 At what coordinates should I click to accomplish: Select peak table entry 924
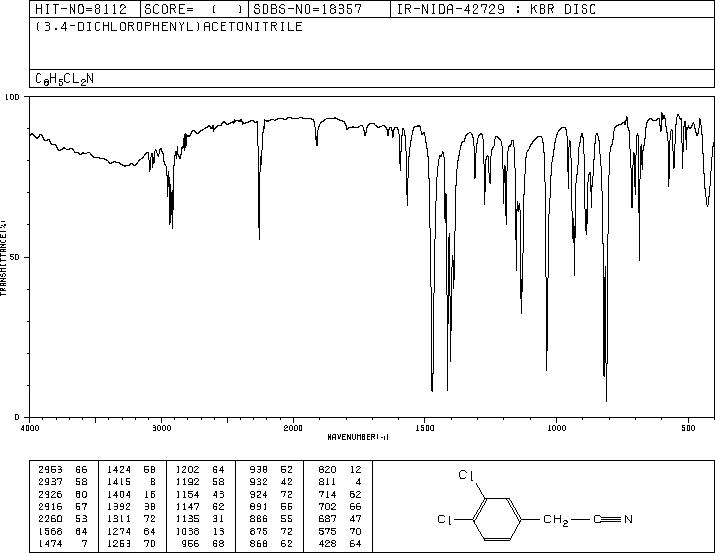(271, 494)
